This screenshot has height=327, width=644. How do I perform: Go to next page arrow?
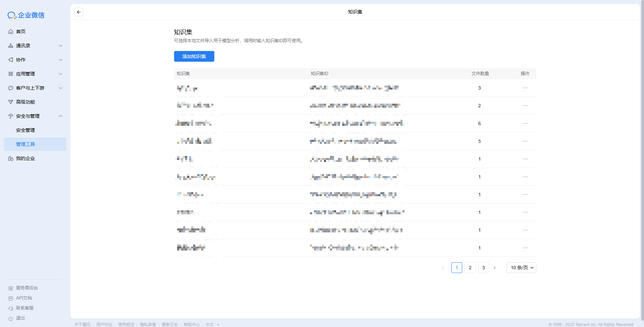tap(494, 268)
